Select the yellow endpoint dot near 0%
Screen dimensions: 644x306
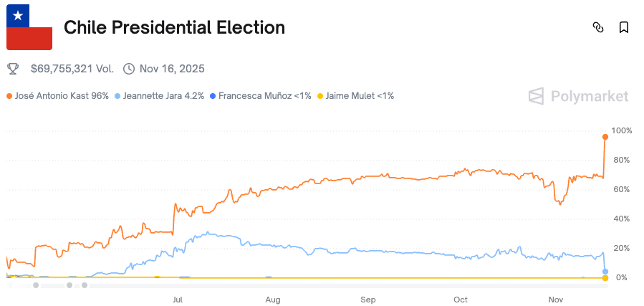605,277
